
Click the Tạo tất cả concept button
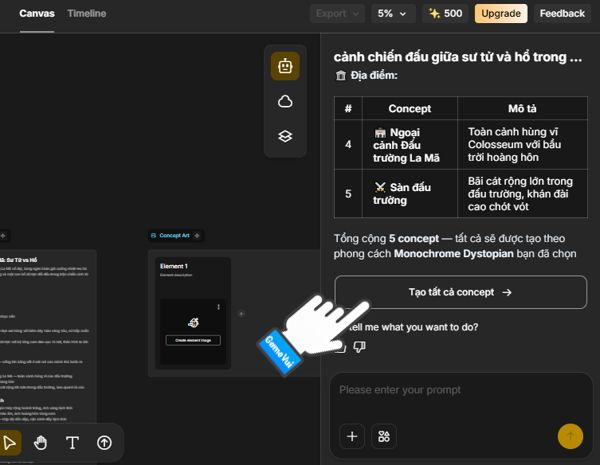[x=460, y=292]
